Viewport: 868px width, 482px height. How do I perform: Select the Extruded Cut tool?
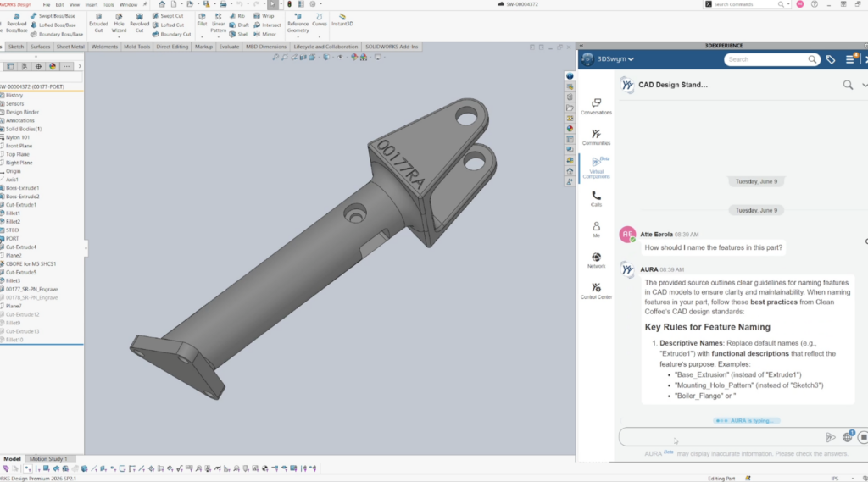click(98, 23)
